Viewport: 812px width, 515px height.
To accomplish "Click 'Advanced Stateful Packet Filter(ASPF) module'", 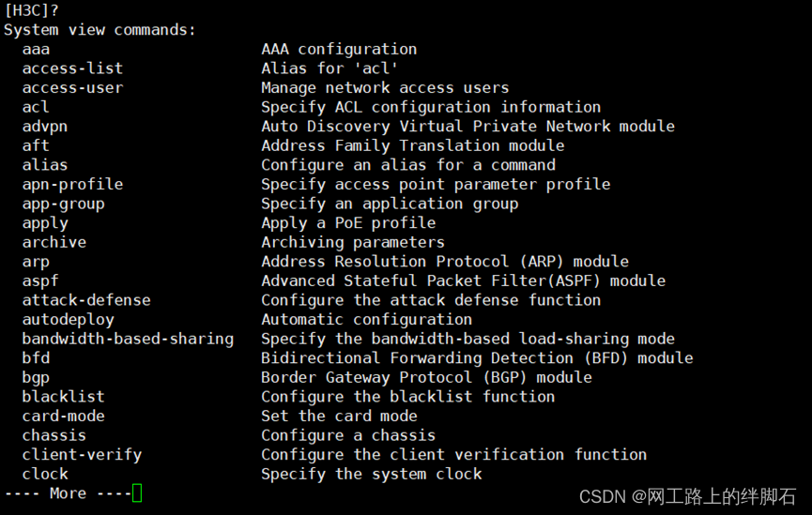I will point(464,281).
